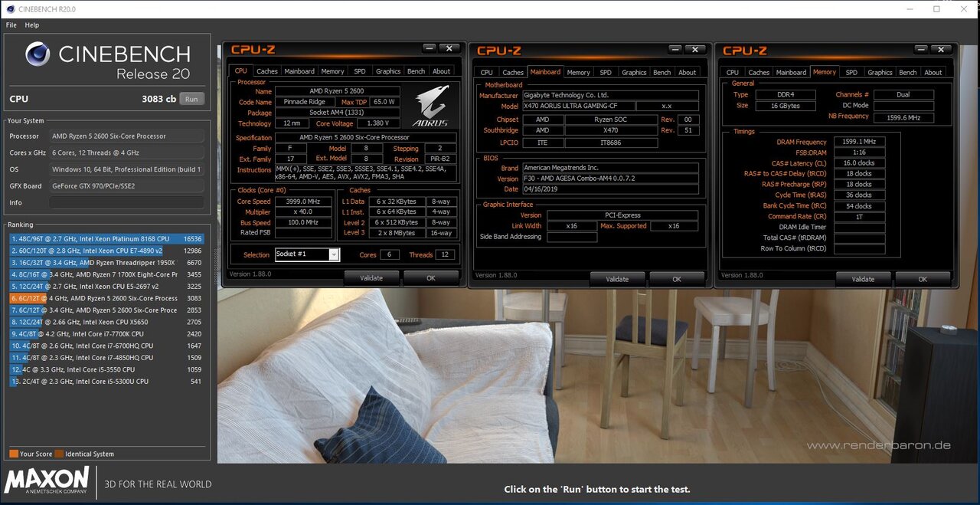Select the highlighted Ryzen 5 2600 4 GHz row

pyautogui.click(x=106, y=298)
